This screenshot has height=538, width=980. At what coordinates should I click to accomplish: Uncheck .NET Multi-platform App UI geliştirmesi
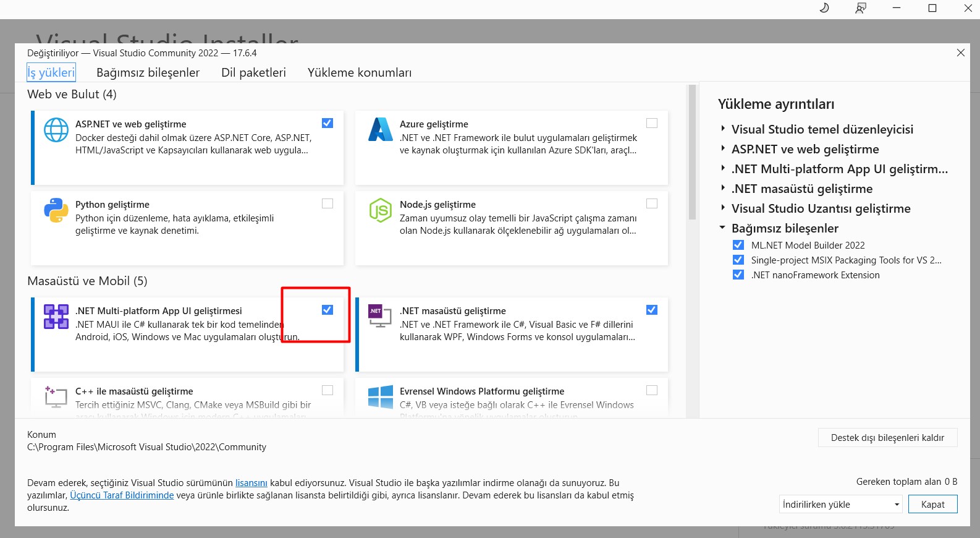pos(327,310)
